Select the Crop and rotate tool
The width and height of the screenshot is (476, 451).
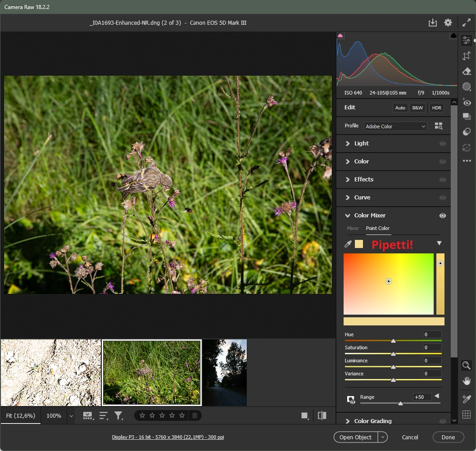[x=467, y=56]
